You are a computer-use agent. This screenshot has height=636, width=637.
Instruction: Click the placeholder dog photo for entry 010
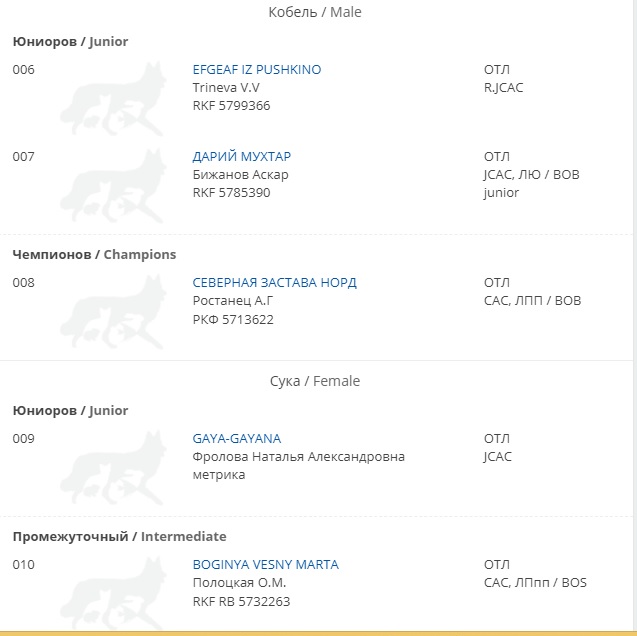(x=114, y=594)
